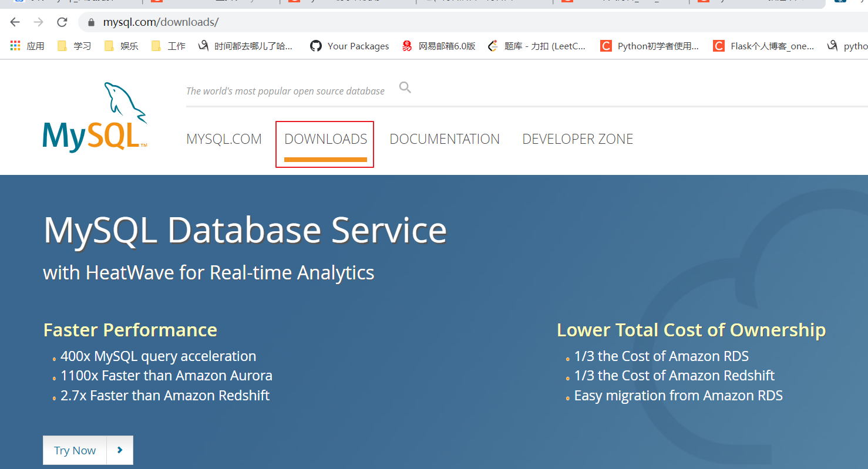
Task: Select the DOWNLOADS nav tab
Action: [325, 139]
